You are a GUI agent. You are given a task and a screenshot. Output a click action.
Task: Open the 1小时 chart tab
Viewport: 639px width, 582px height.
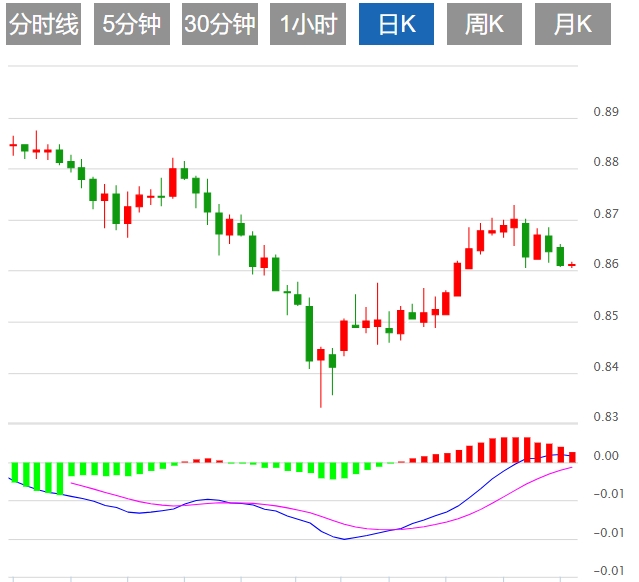[308, 24]
